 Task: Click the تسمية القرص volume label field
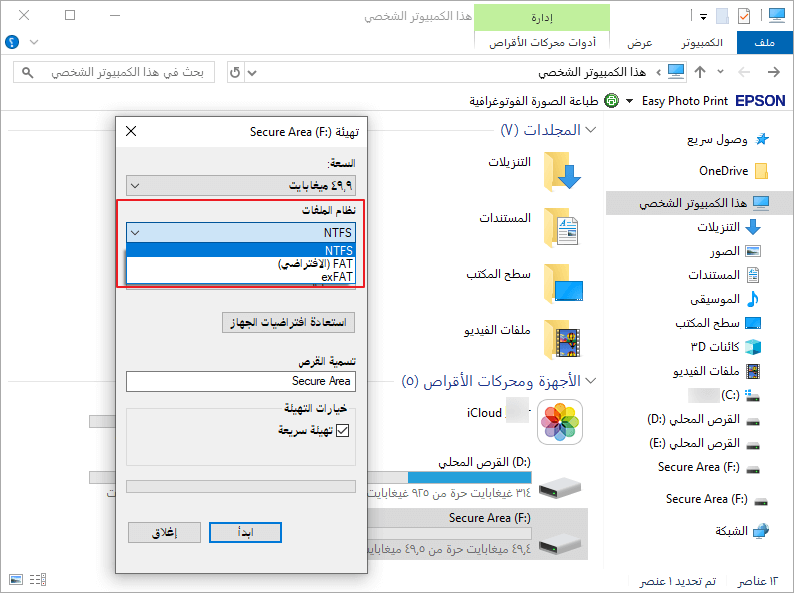click(241, 381)
